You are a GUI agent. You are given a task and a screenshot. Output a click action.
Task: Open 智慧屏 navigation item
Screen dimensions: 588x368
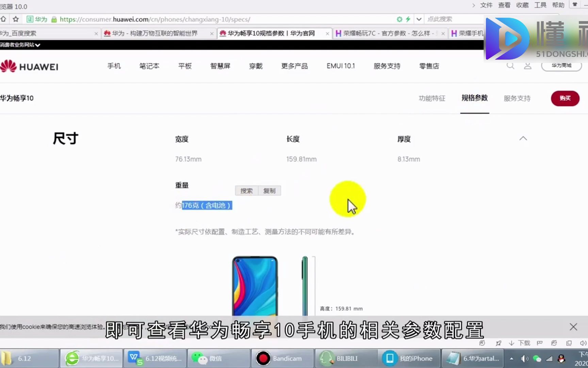click(220, 66)
